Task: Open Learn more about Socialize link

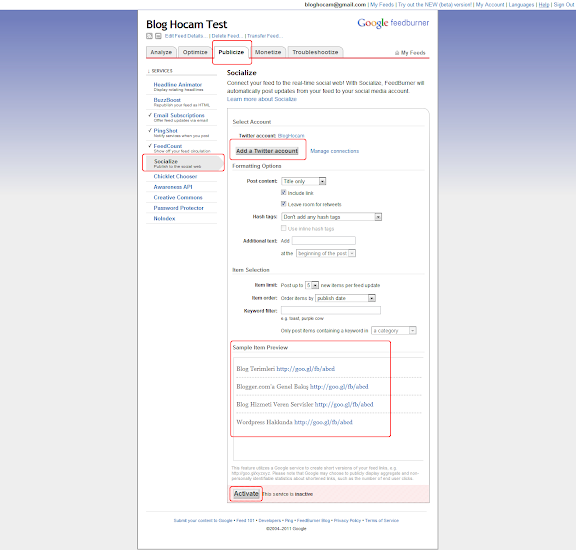Action: click(262, 99)
